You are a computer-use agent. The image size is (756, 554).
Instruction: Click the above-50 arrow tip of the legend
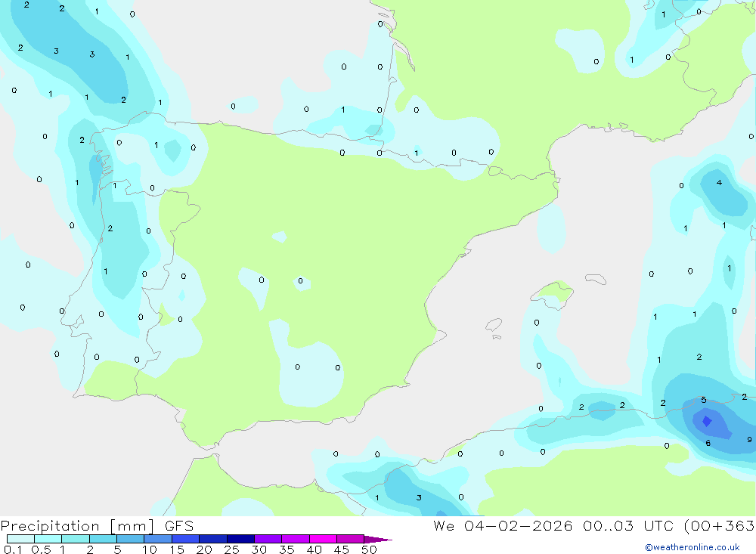tap(378, 539)
